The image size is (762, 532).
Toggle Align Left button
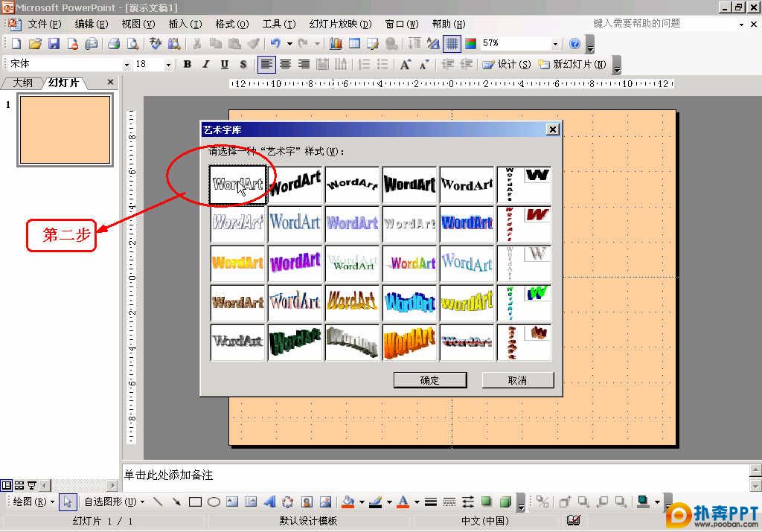(266, 64)
